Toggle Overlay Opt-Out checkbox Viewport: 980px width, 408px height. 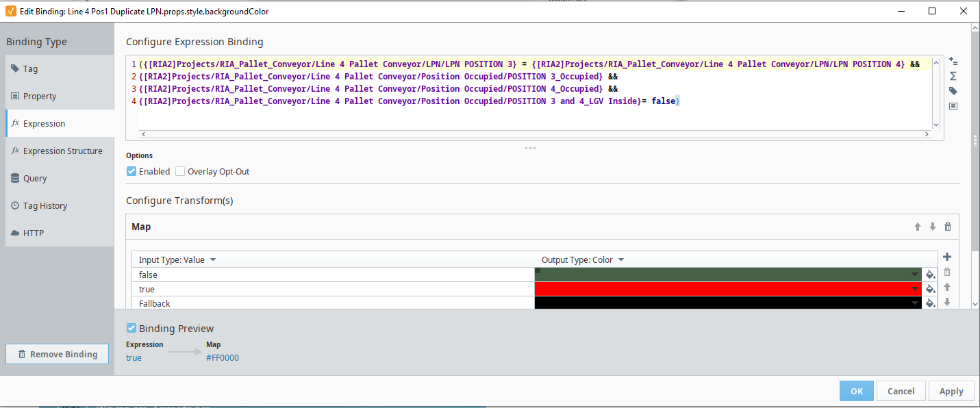[x=180, y=171]
